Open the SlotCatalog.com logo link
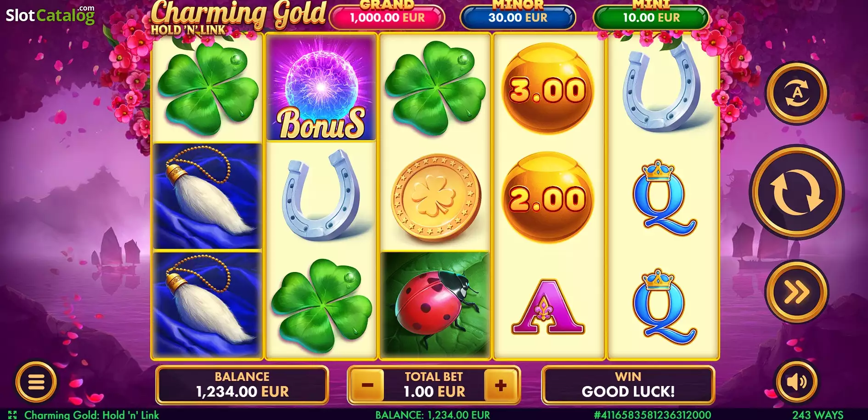 tap(50, 15)
